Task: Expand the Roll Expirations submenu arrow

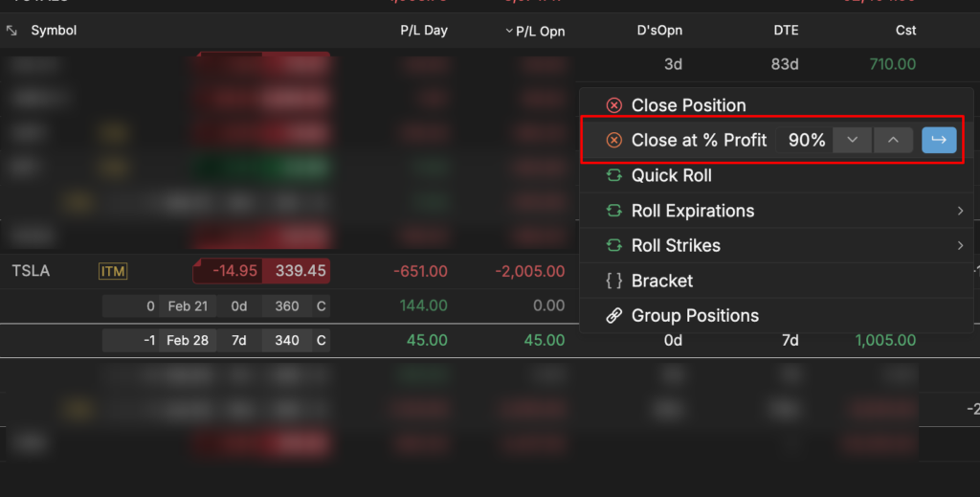Action: click(x=960, y=211)
